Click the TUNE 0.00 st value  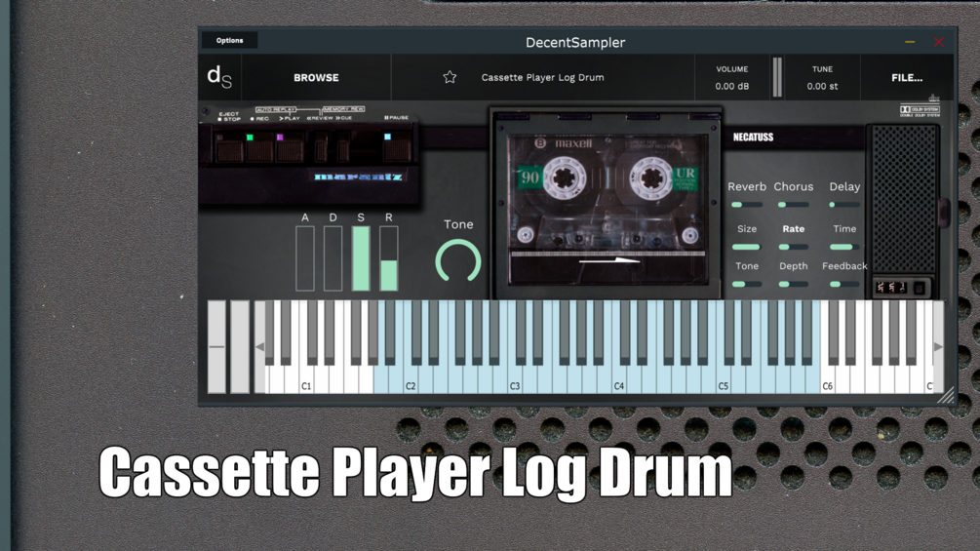[x=822, y=86]
